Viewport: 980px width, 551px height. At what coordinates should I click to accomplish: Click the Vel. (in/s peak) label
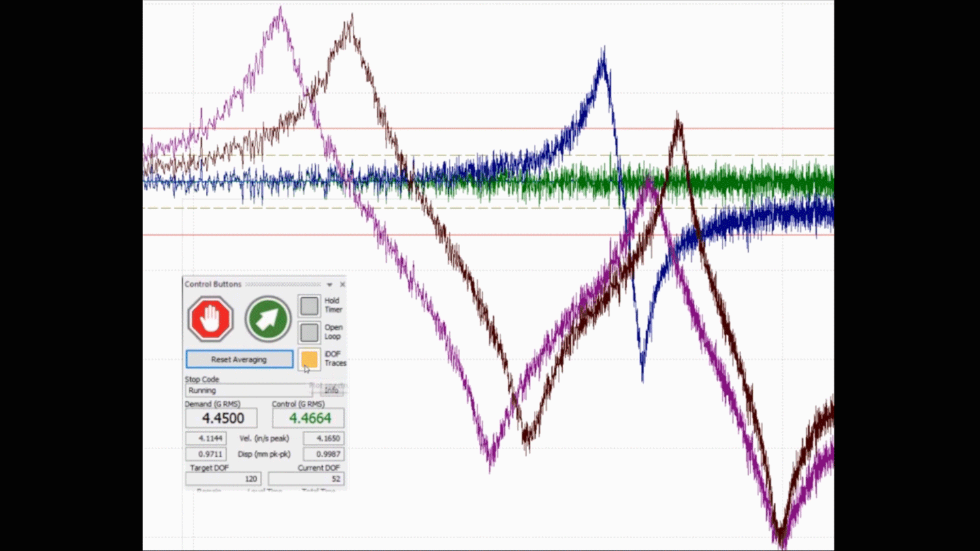[265, 439]
